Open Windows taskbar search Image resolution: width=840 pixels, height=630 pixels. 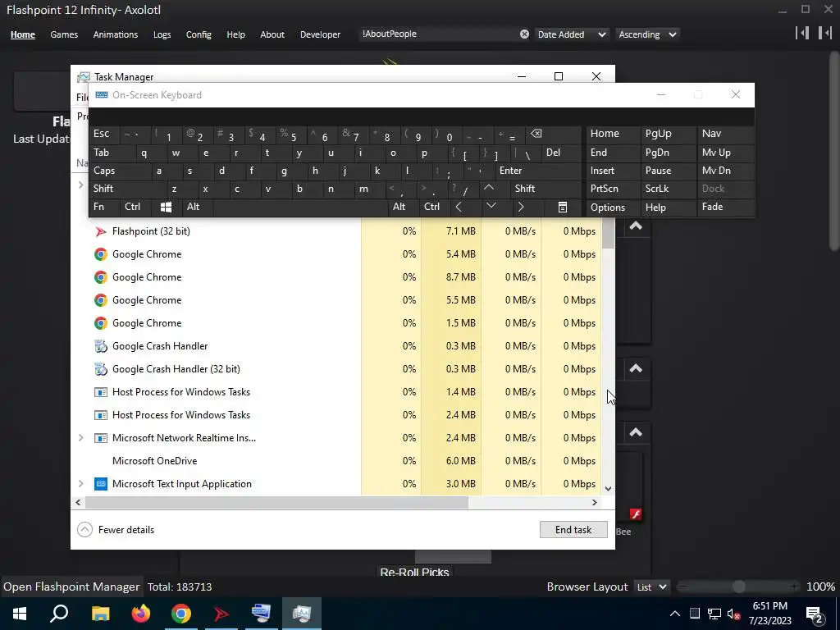59,614
